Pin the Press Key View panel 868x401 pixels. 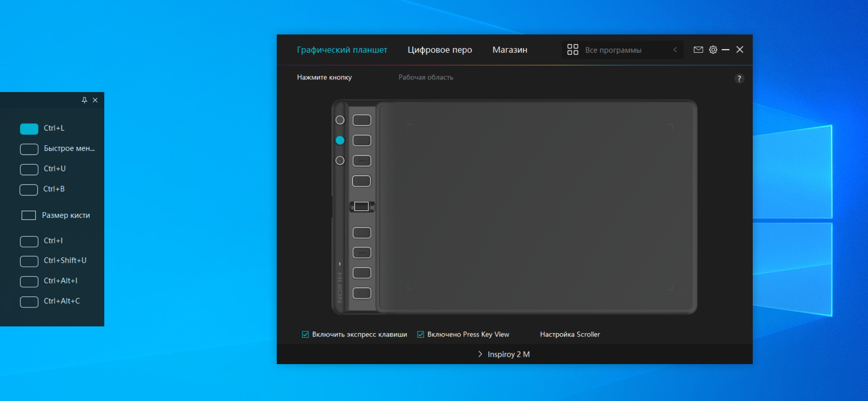click(x=84, y=100)
